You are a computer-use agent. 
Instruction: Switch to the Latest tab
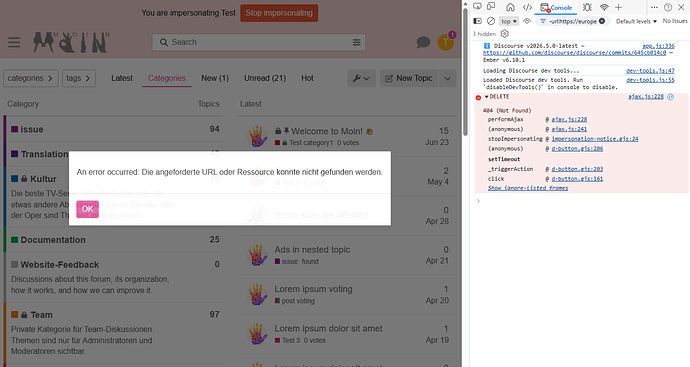click(x=122, y=78)
